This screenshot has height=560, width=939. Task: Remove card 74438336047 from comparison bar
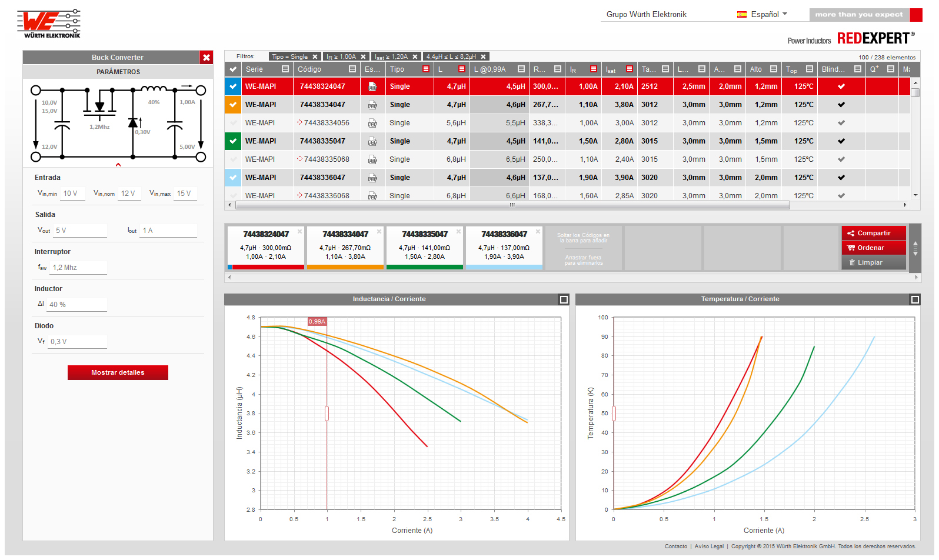click(x=538, y=231)
